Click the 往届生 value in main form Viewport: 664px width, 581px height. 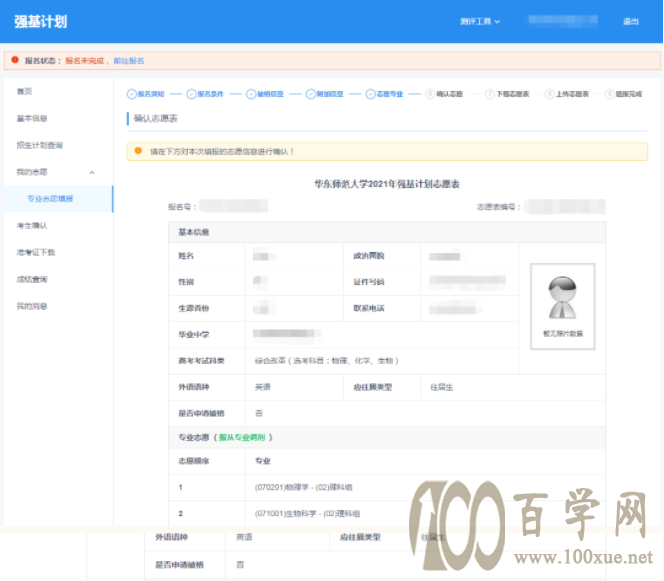point(442,387)
